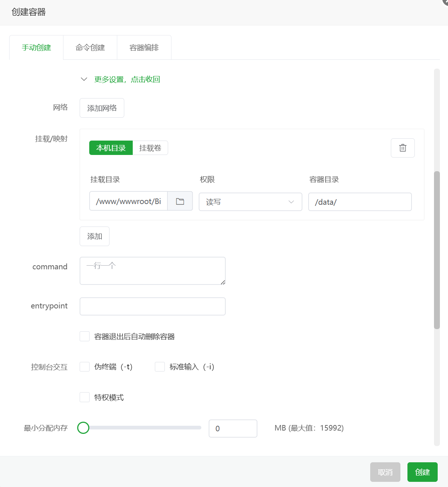
Task: Click the command textarea
Action: (153, 271)
